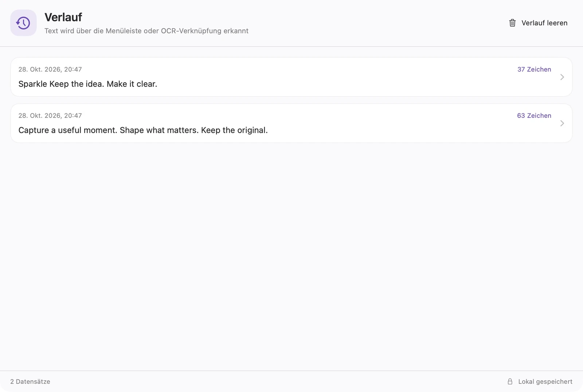Screen dimensions: 583x392
Task: Click blank area below the history list
Action: pos(291,255)
